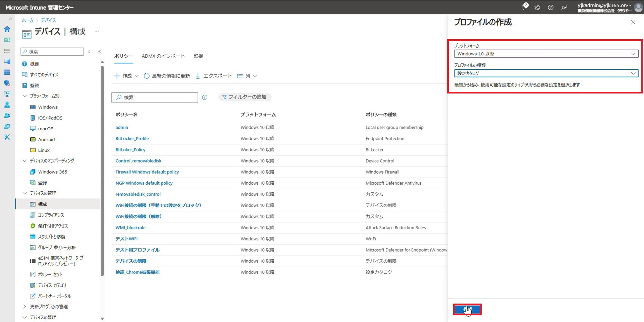Image resolution: width=644 pixels, height=322 pixels.
Task: Select コンプライアンス in device menu
Action: click(x=51, y=215)
